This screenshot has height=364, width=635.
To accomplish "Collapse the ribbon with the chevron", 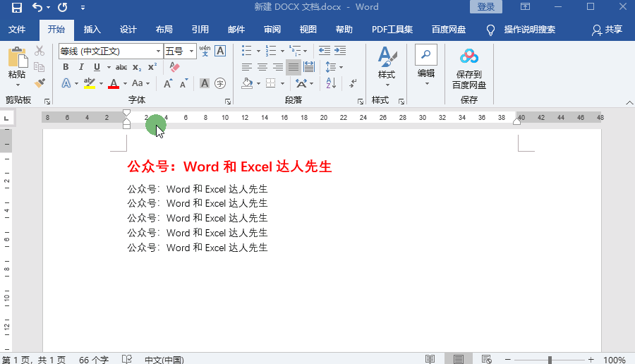I will [629, 102].
